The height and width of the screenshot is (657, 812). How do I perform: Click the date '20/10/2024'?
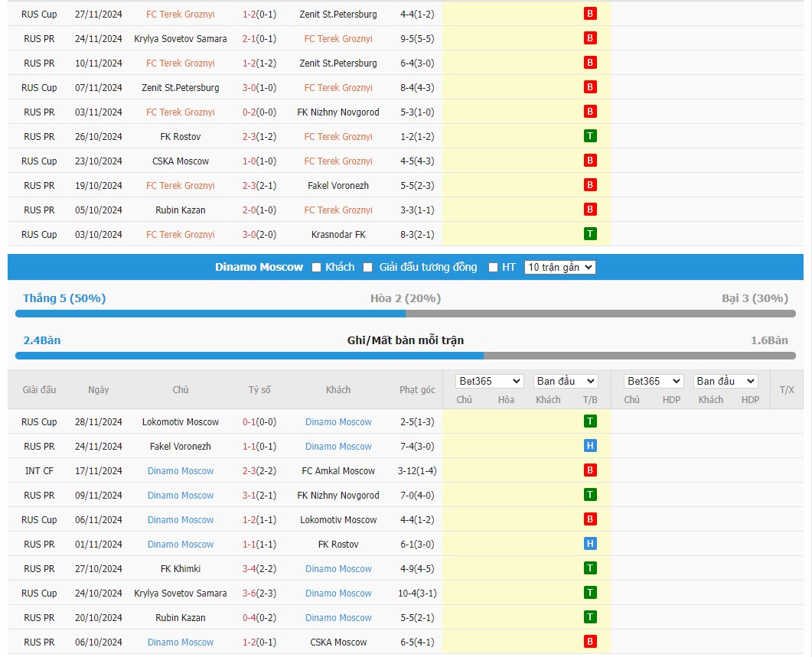pos(99,618)
